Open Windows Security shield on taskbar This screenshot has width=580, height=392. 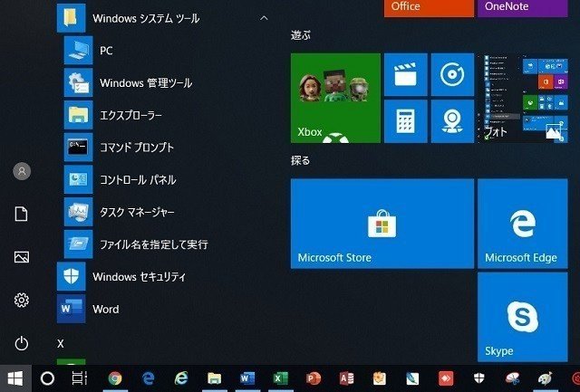tap(479, 378)
